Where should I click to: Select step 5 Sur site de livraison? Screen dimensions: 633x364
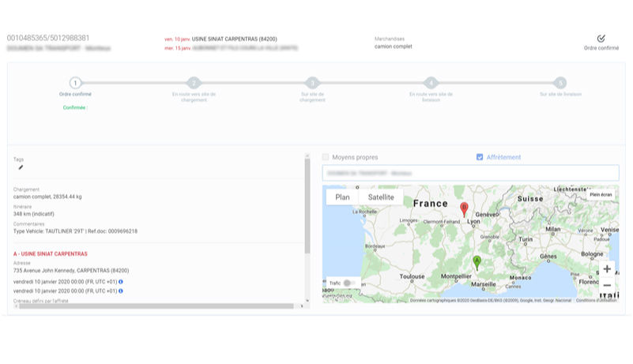(560, 82)
